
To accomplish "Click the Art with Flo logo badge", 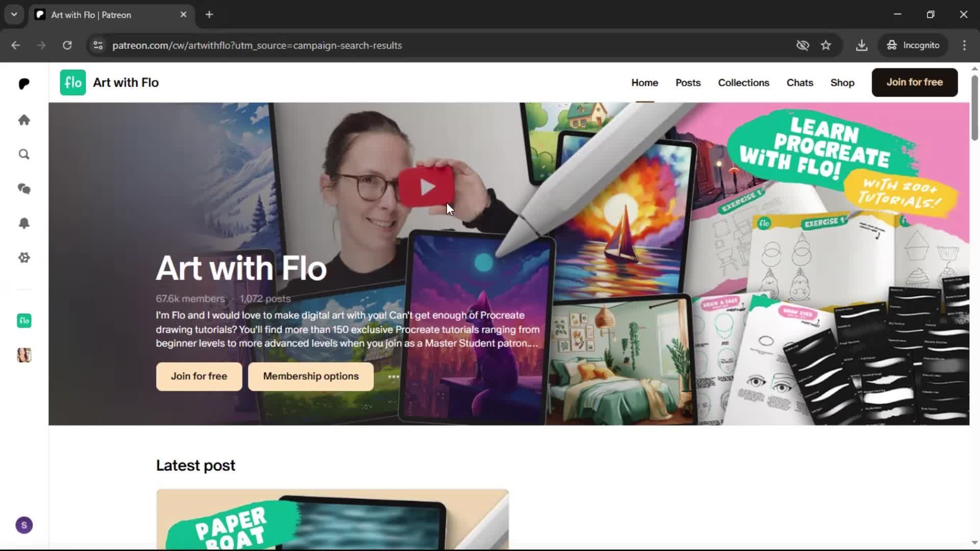I will tap(73, 83).
